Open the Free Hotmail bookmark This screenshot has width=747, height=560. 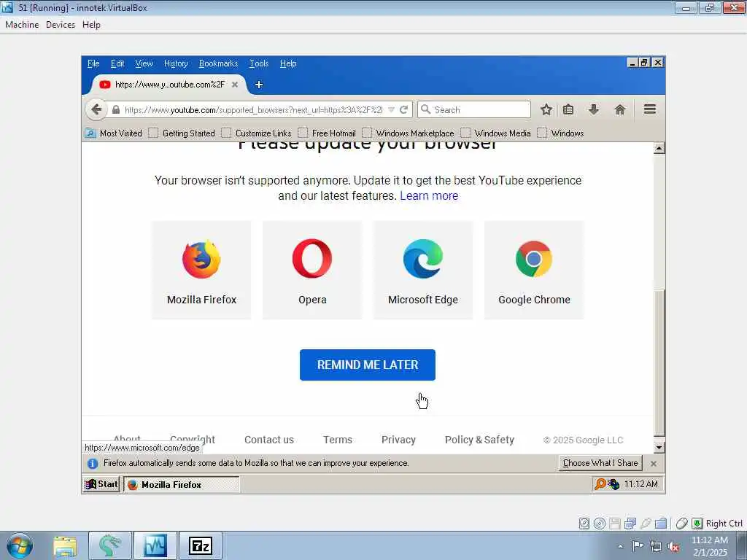click(x=328, y=133)
